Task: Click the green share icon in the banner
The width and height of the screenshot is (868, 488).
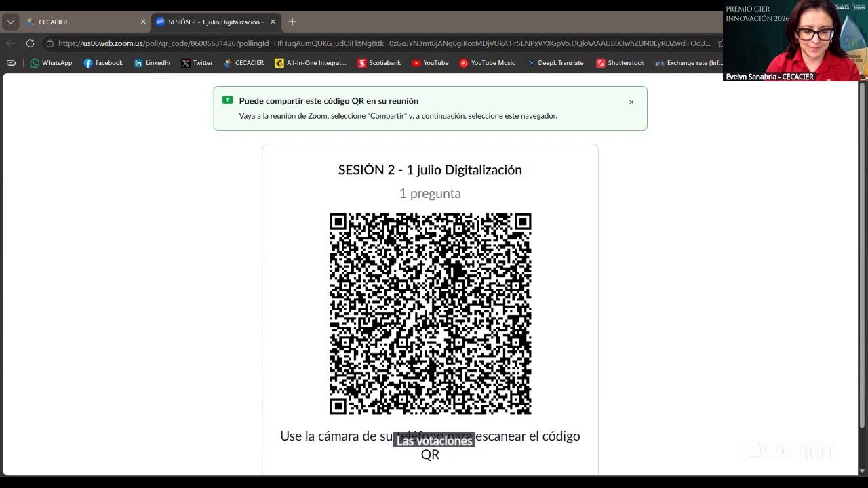Action: click(x=228, y=100)
